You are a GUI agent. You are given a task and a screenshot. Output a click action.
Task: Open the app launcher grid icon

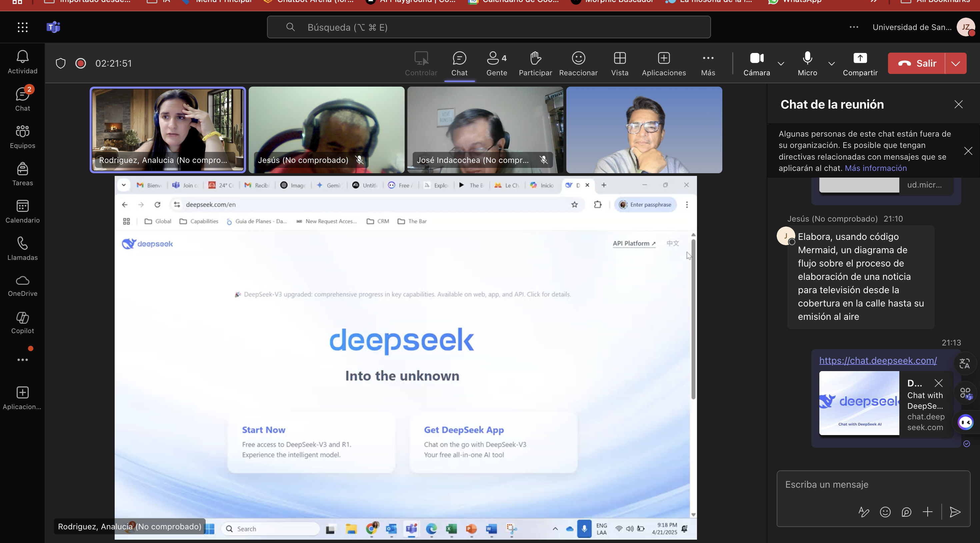coord(22,27)
